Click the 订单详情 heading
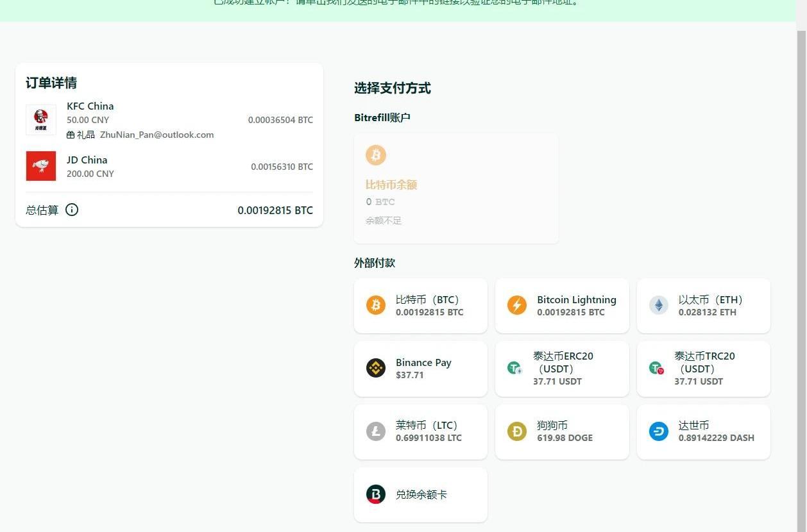Screen dimensions: 807x532 [x=51, y=83]
